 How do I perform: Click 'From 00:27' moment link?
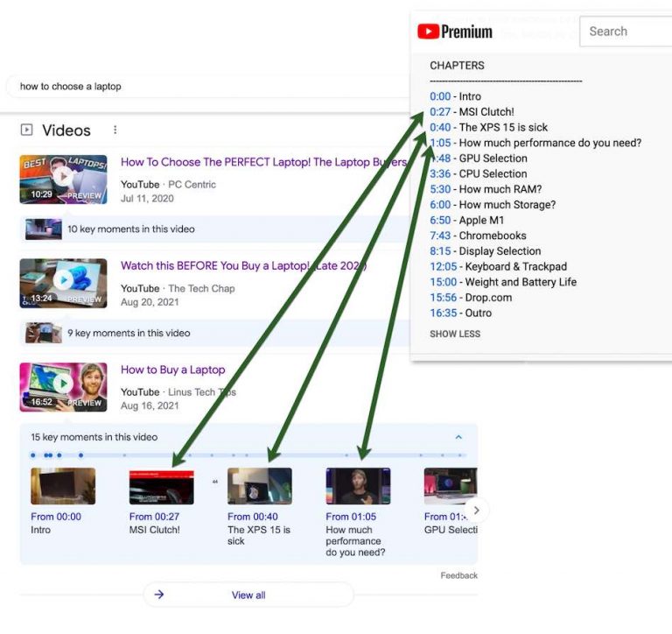(154, 517)
